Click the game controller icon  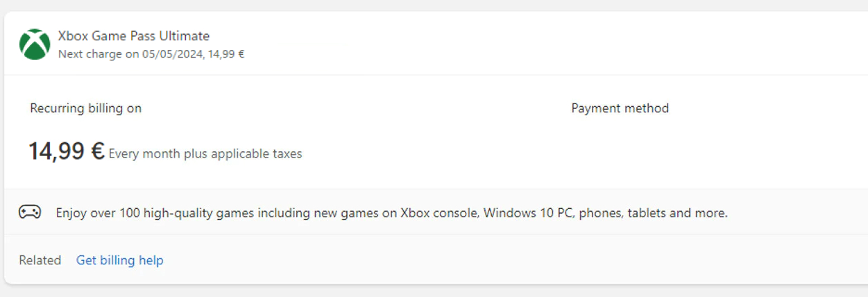click(30, 212)
